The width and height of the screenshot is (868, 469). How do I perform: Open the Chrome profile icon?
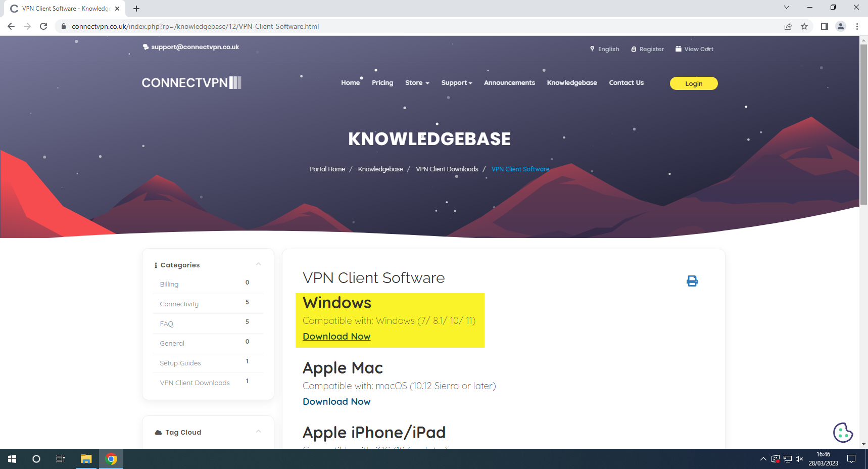click(x=841, y=26)
